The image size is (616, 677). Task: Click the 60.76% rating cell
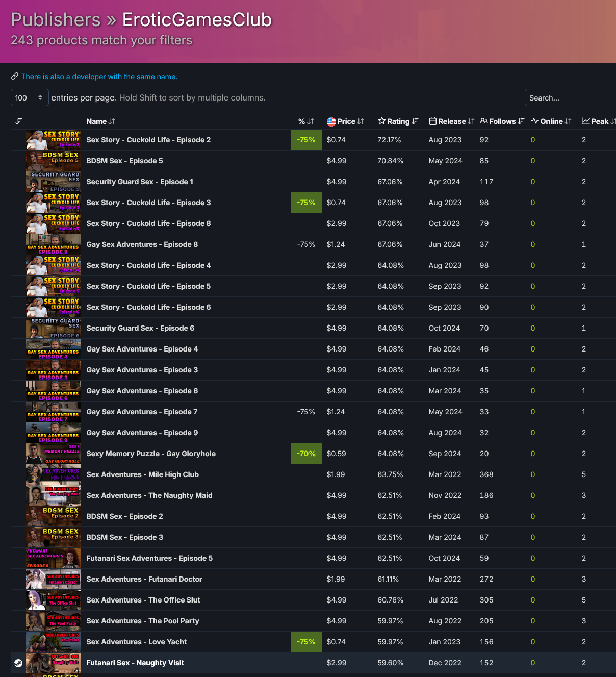[x=391, y=600]
